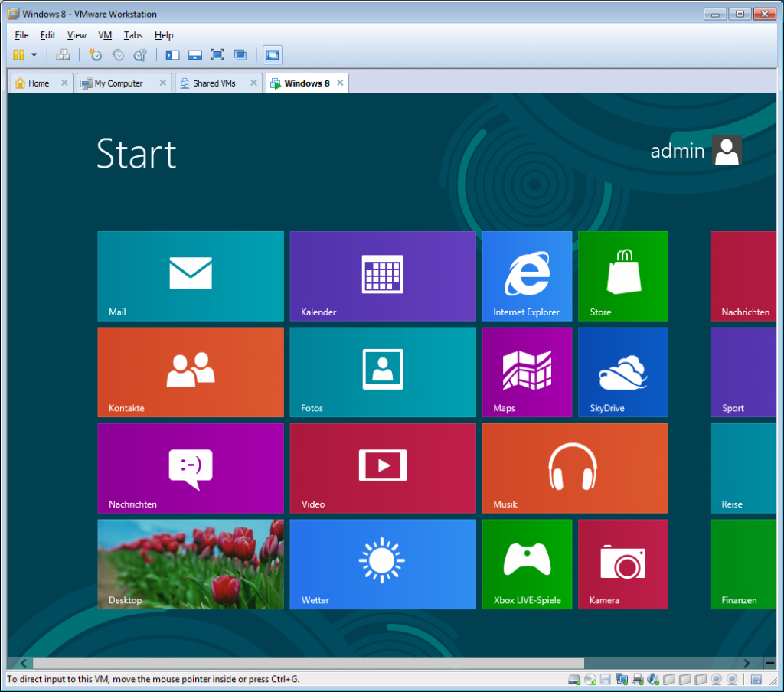Screen dimensions: 784x692
Task: Open the Mail tile
Action: point(191,276)
